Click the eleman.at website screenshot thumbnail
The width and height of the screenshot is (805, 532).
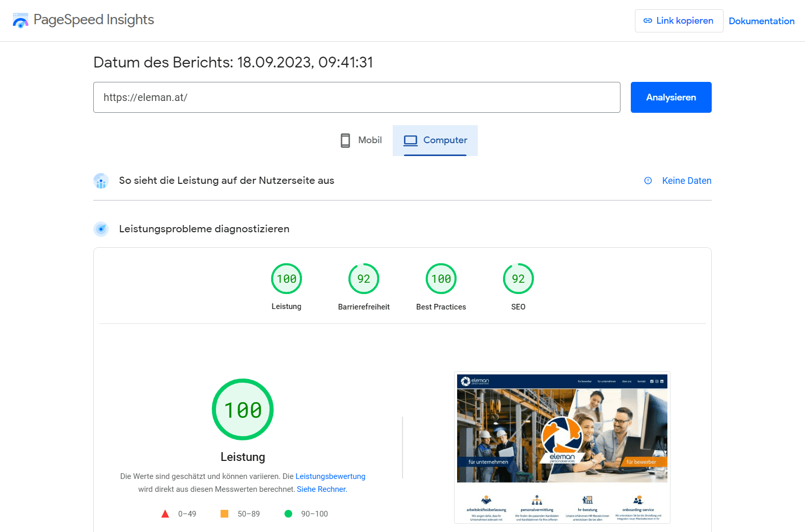[x=562, y=448]
